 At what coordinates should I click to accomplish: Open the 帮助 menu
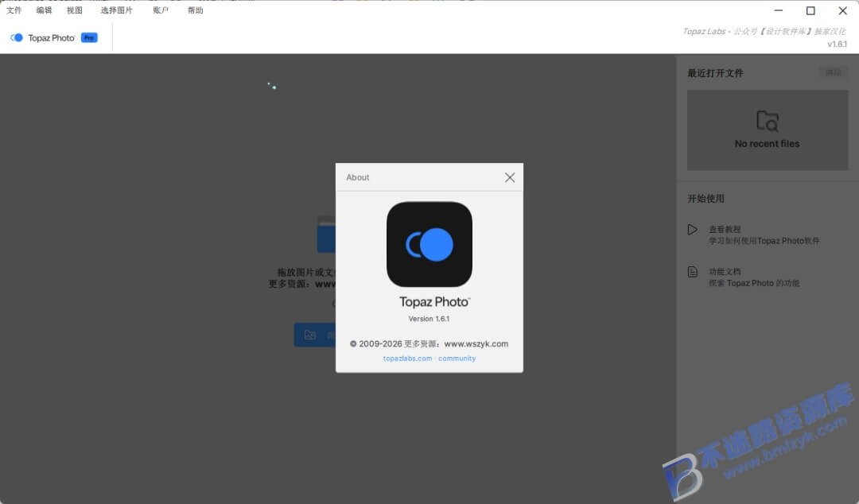196,10
